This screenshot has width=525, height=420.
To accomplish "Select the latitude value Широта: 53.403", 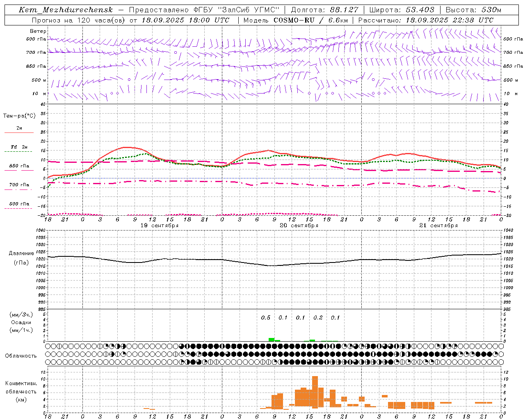I will pyautogui.click(x=402, y=10).
